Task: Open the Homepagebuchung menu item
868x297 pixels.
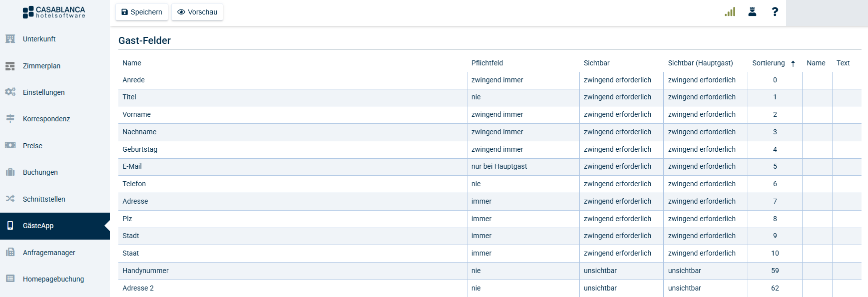Action: (x=53, y=279)
